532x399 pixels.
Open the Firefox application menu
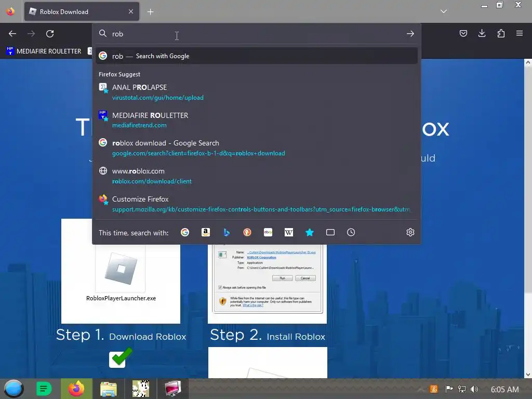[x=520, y=33]
